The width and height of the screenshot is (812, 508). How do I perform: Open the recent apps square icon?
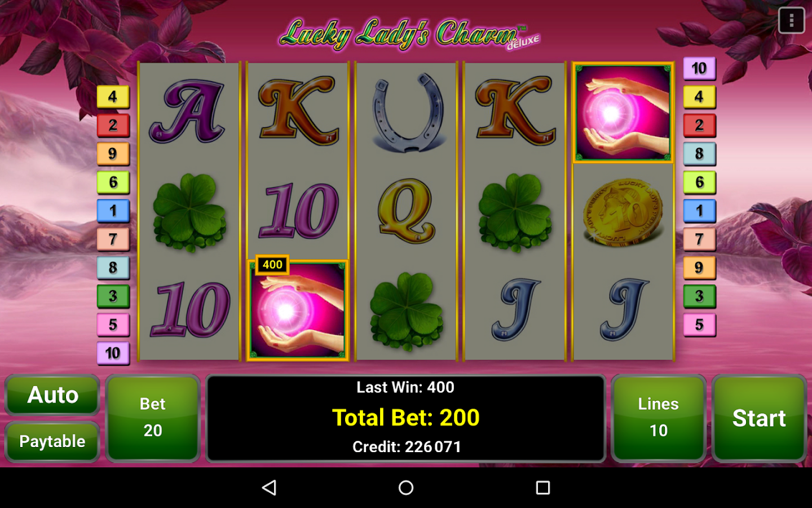click(x=543, y=488)
